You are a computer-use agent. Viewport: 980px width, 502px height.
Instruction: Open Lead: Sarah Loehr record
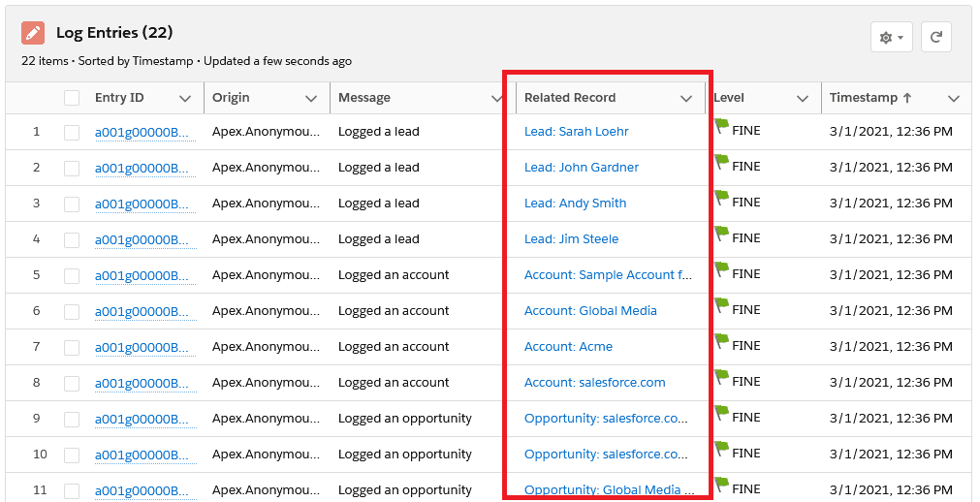click(576, 131)
